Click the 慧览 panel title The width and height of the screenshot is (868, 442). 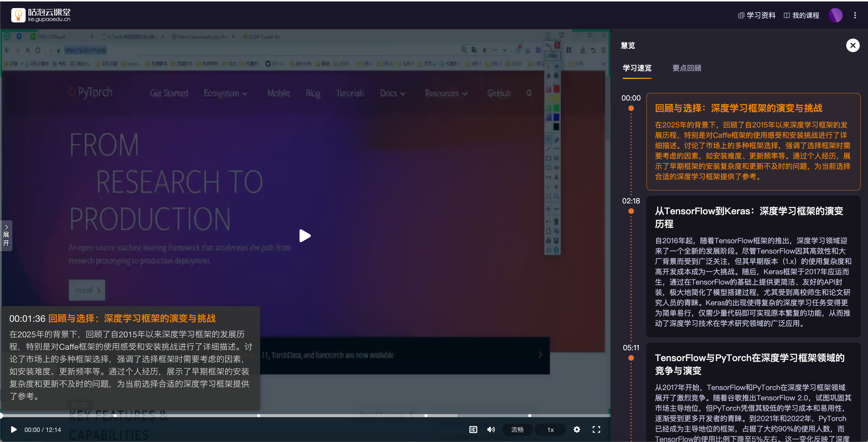click(x=628, y=46)
